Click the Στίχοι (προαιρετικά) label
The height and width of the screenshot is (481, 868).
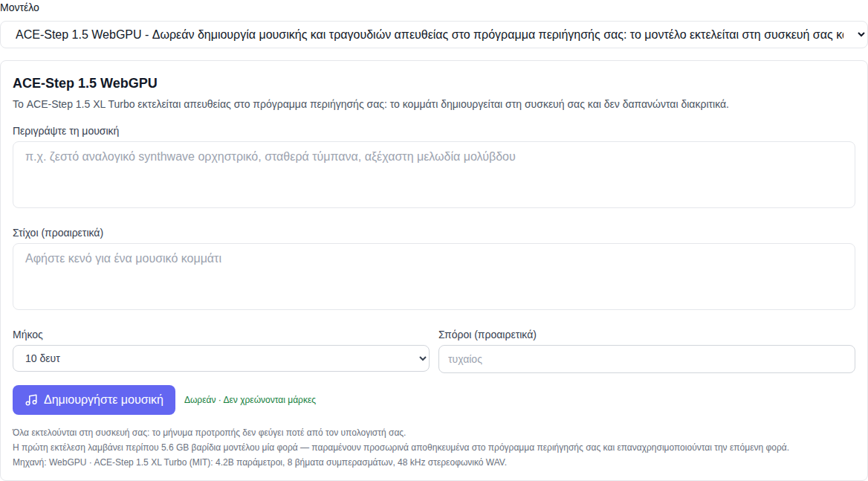58,233
